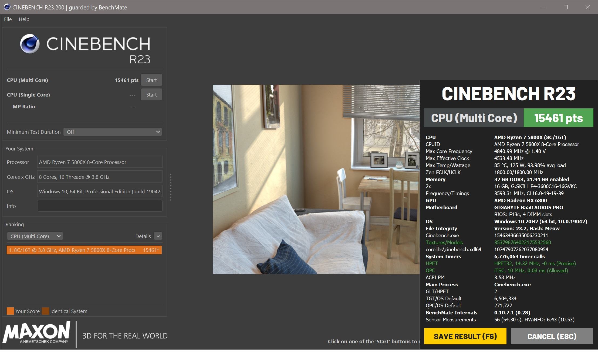Image resolution: width=598 pixels, height=364 pixels.
Task: Click the MP Ratio label
Action: (24, 107)
